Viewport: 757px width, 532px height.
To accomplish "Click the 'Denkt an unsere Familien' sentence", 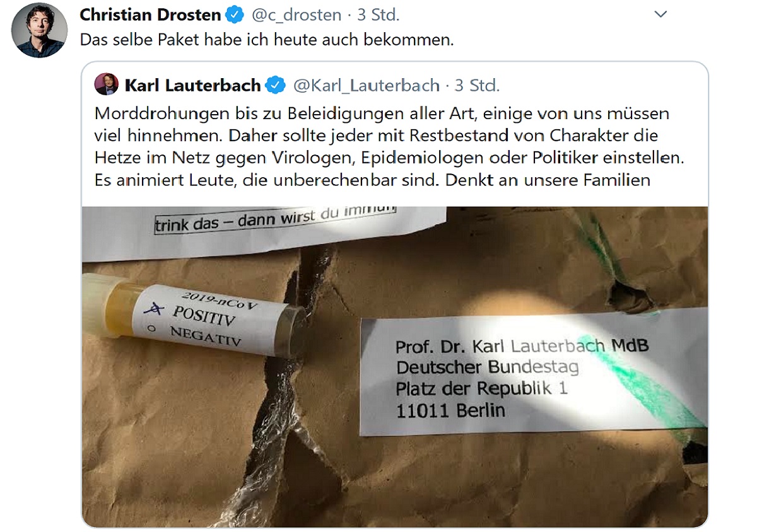I will tap(548, 180).
